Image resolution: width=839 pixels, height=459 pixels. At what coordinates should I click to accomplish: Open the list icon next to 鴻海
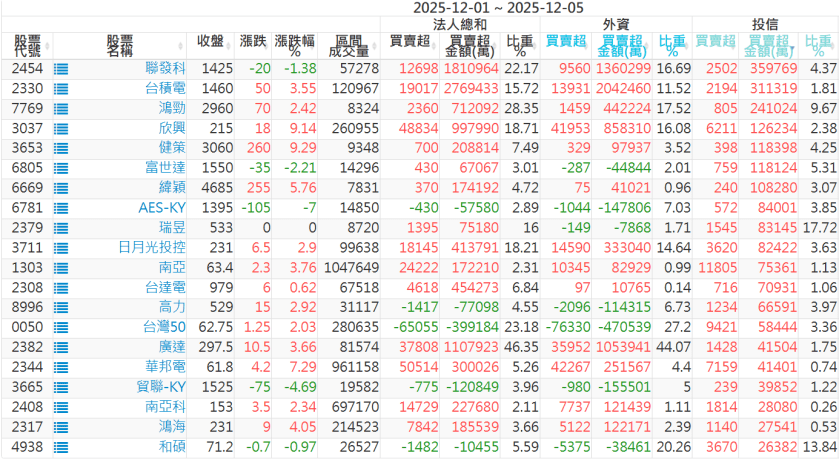click(61, 425)
